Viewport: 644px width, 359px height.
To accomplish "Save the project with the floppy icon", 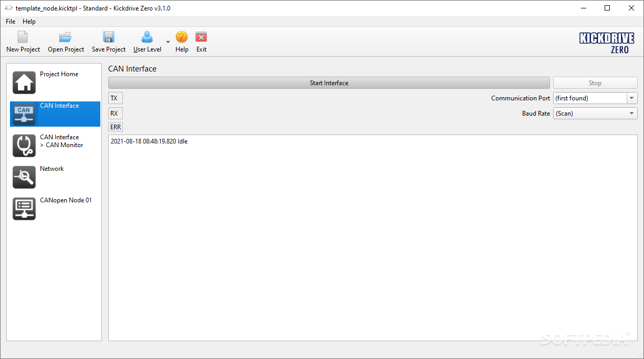I will (109, 37).
